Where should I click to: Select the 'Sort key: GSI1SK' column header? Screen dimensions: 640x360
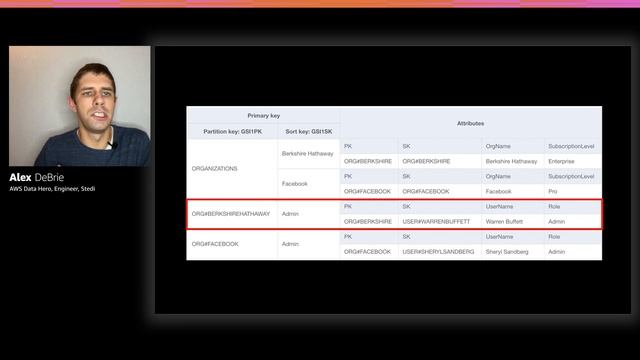click(x=309, y=132)
